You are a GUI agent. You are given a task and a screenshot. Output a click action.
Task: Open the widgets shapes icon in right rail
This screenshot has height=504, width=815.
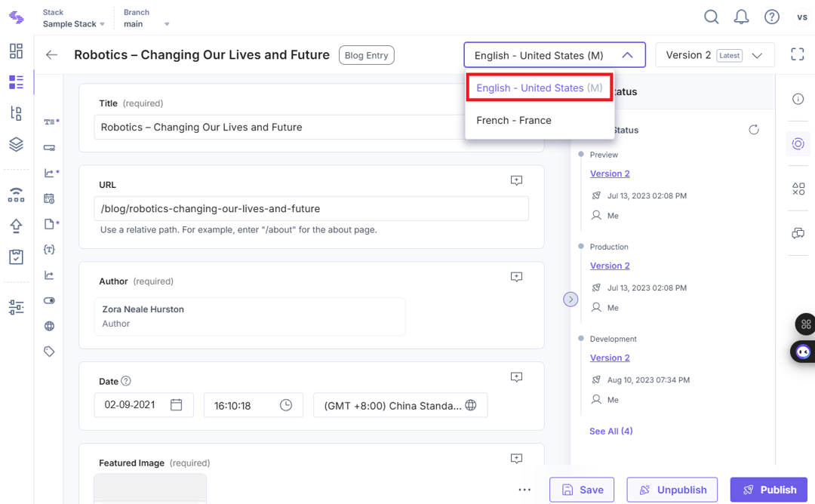tap(798, 189)
